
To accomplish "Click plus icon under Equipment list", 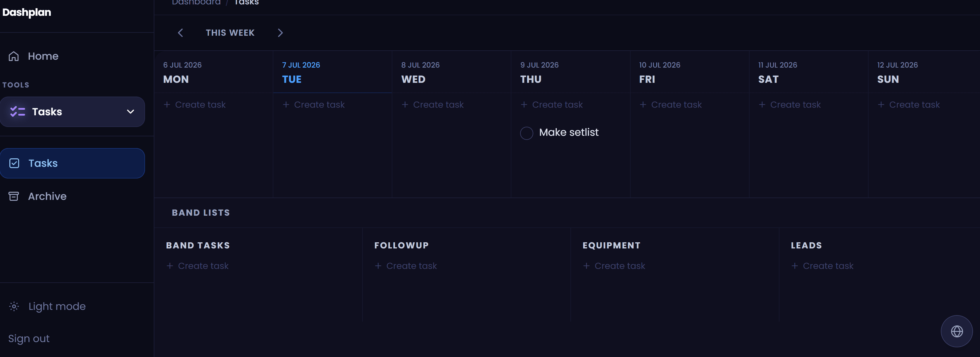I will [586, 266].
